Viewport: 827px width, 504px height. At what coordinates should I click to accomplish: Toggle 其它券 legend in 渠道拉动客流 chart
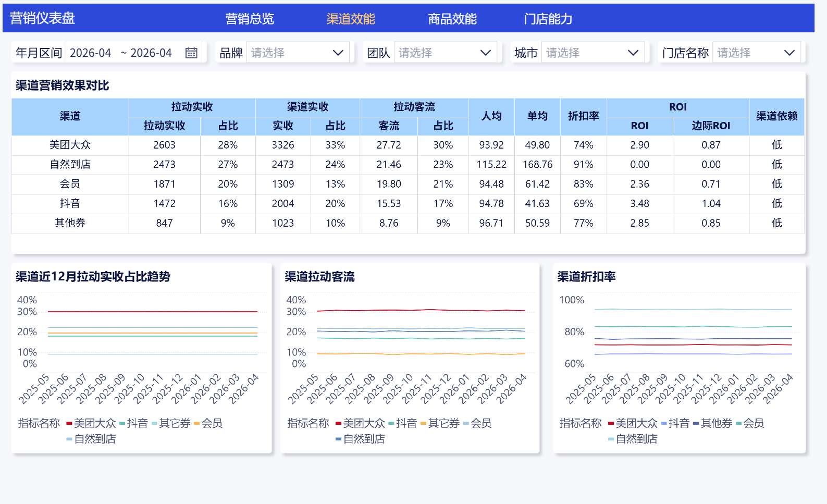click(x=440, y=423)
